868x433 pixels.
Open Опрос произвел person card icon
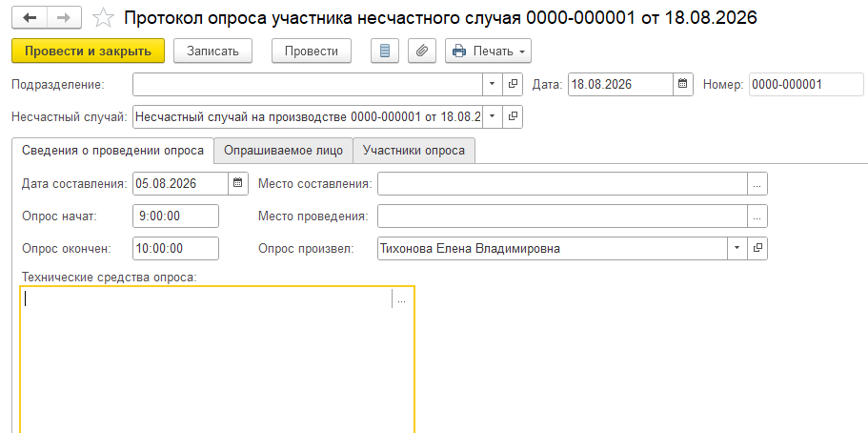[x=757, y=248]
